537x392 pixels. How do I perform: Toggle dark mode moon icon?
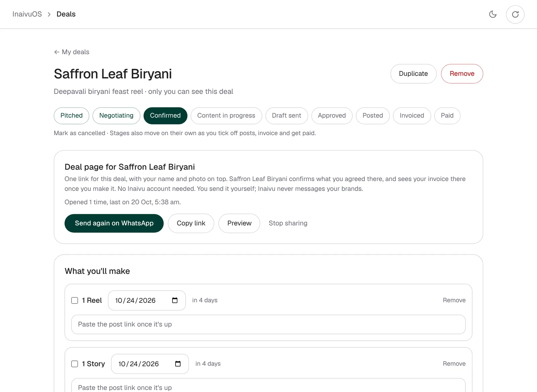tap(493, 14)
